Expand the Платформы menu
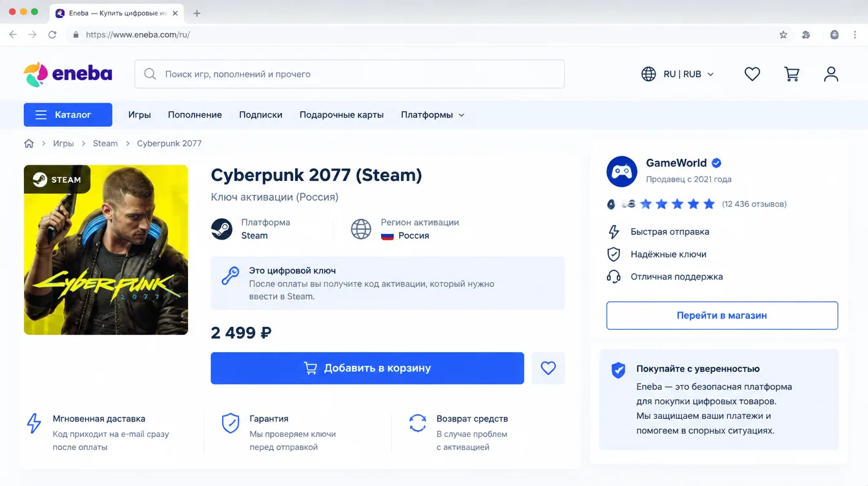Screen dimensions: 868x486 (x=433, y=115)
